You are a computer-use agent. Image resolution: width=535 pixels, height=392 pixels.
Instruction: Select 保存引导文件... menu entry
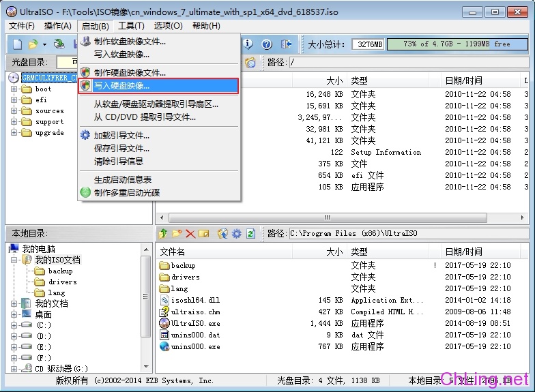[x=158, y=149]
